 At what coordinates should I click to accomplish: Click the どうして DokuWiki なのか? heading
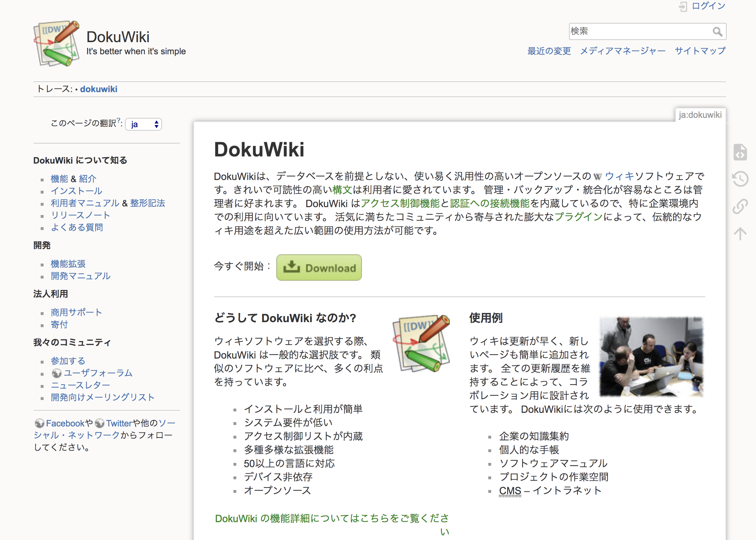pos(285,318)
